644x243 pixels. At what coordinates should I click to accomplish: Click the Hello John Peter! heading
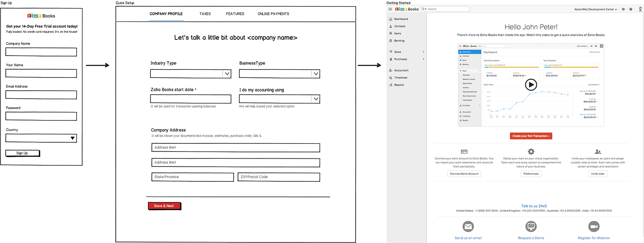(531, 27)
